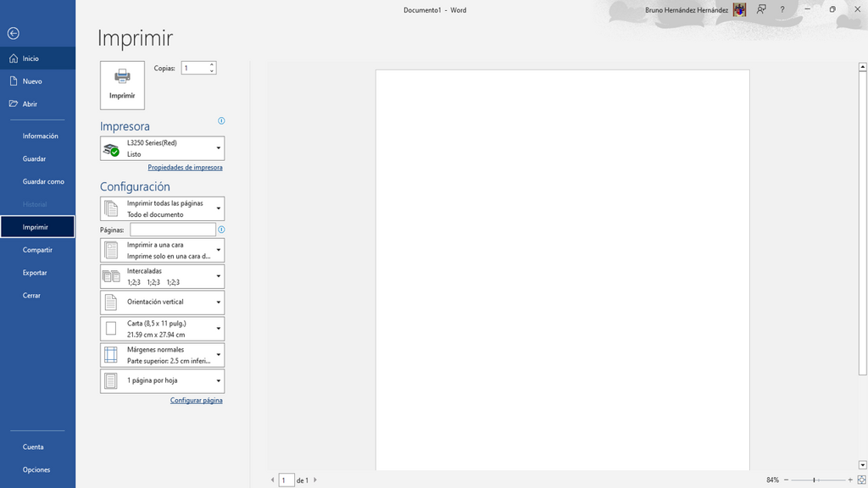
Task: Click the back arrow to exit Backstage
Action: (x=14, y=34)
